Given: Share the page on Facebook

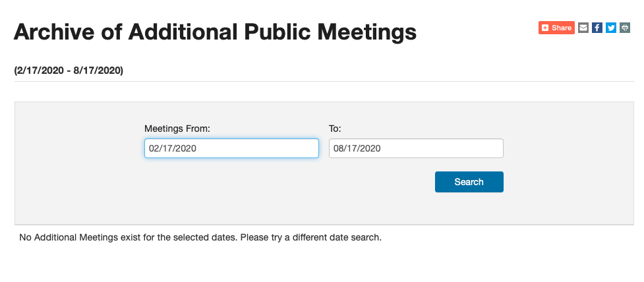Looking at the screenshot, I should (x=597, y=28).
